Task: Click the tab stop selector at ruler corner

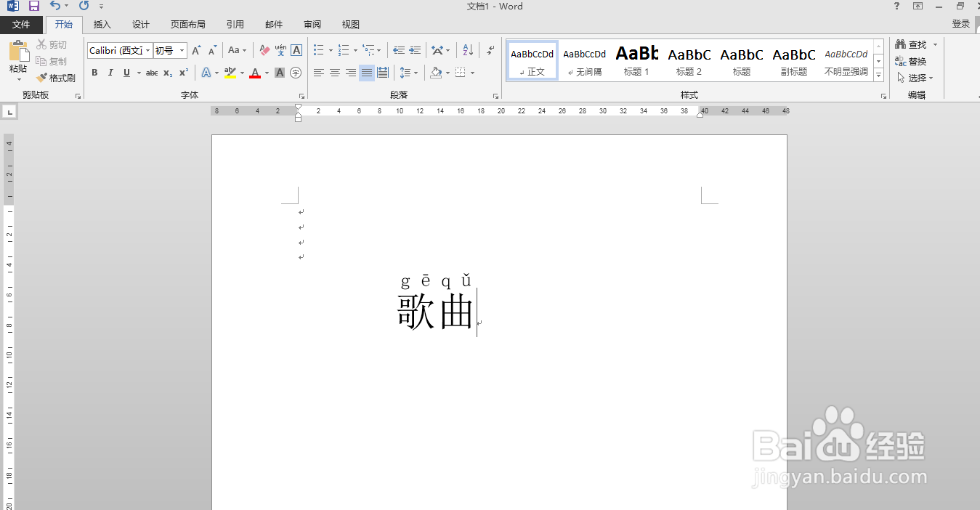Action: (9, 113)
